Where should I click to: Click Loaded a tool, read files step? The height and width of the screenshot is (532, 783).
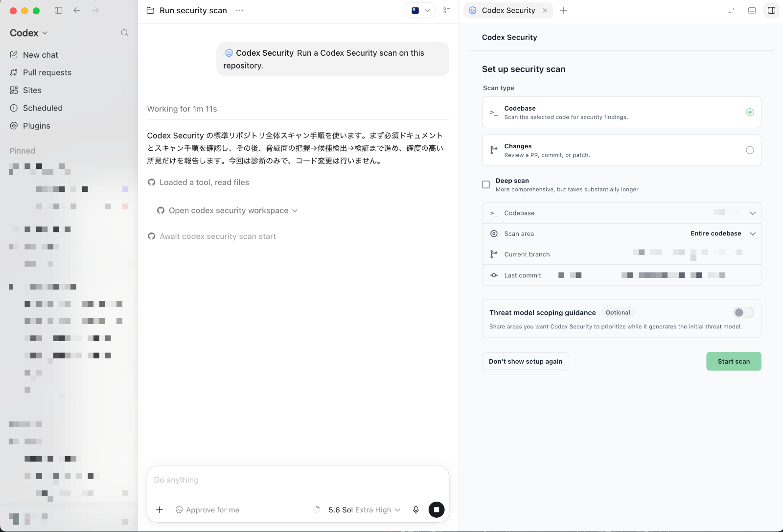click(199, 182)
